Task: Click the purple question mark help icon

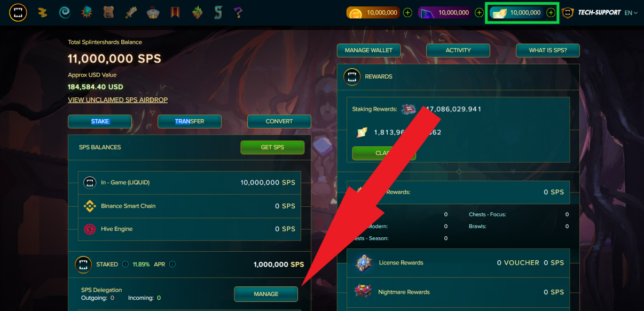Action: (x=239, y=12)
